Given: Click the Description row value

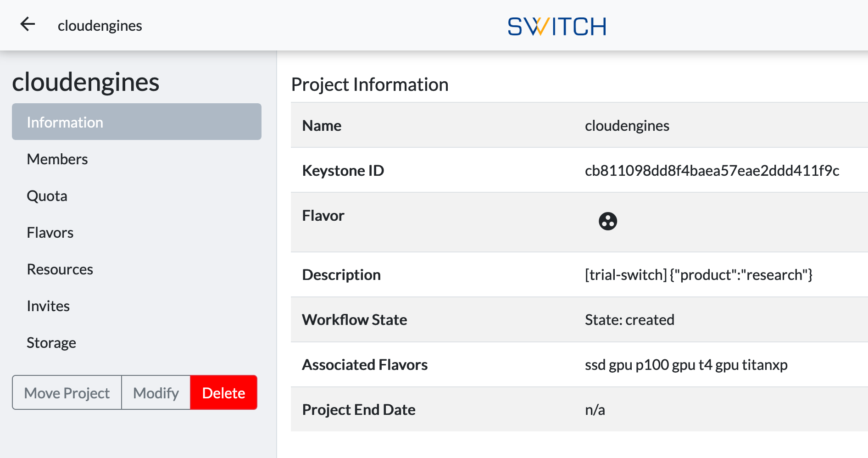Looking at the screenshot, I should pos(698,274).
